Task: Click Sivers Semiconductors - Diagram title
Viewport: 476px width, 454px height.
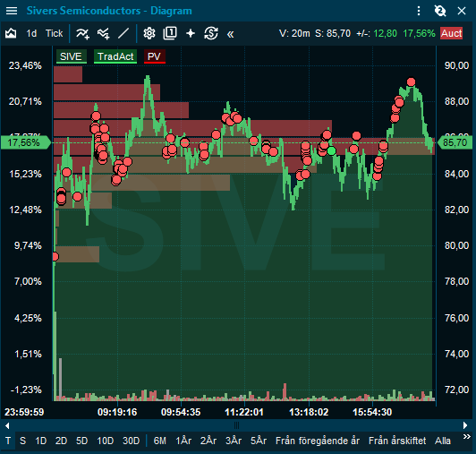Action: click(x=109, y=11)
